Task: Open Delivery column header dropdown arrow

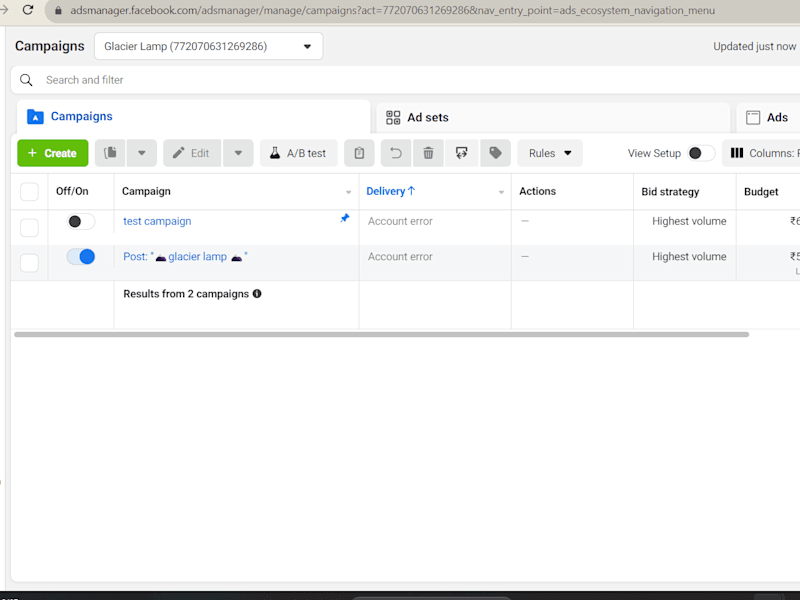Action: (501, 192)
